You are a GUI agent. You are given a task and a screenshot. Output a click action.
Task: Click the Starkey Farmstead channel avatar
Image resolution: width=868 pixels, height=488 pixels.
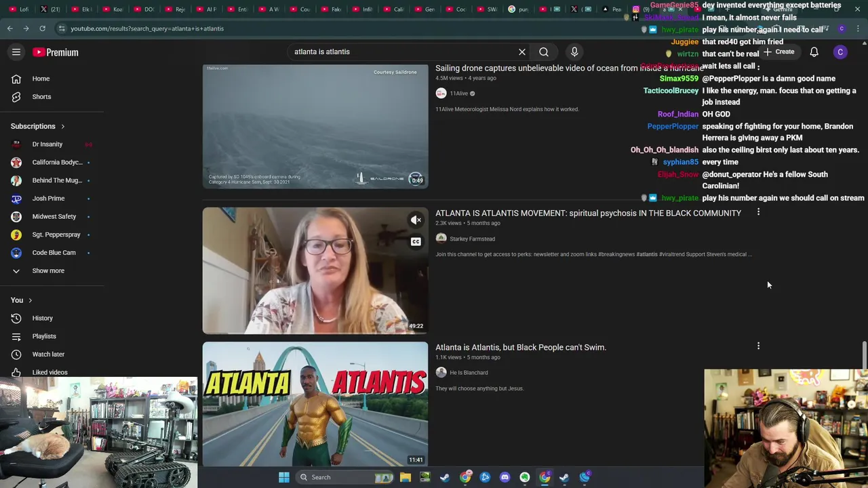pyautogui.click(x=441, y=239)
